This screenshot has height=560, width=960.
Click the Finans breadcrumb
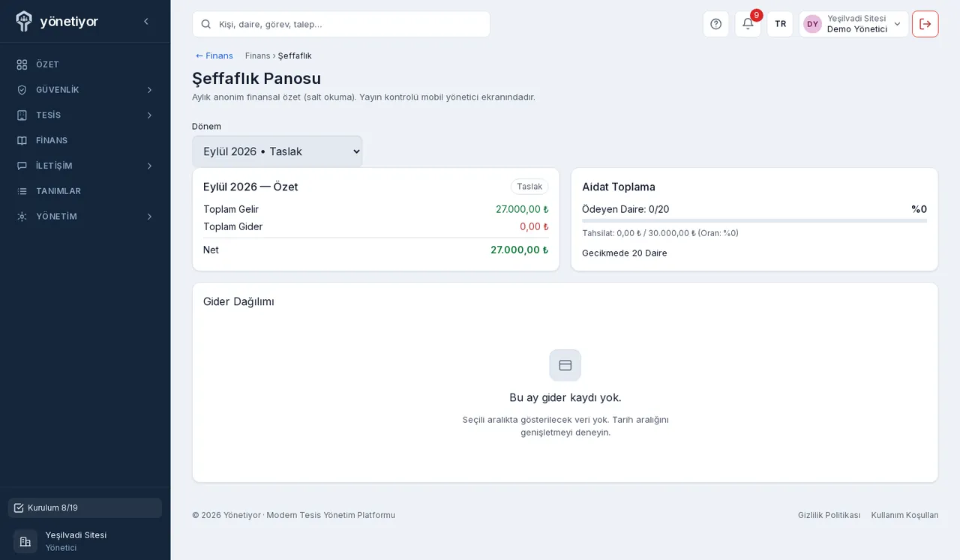(257, 55)
